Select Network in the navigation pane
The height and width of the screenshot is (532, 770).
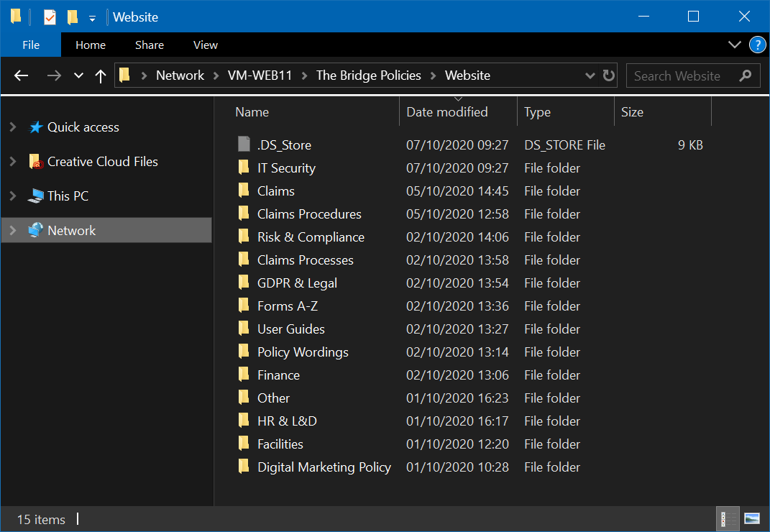click(x=71, y=231)
